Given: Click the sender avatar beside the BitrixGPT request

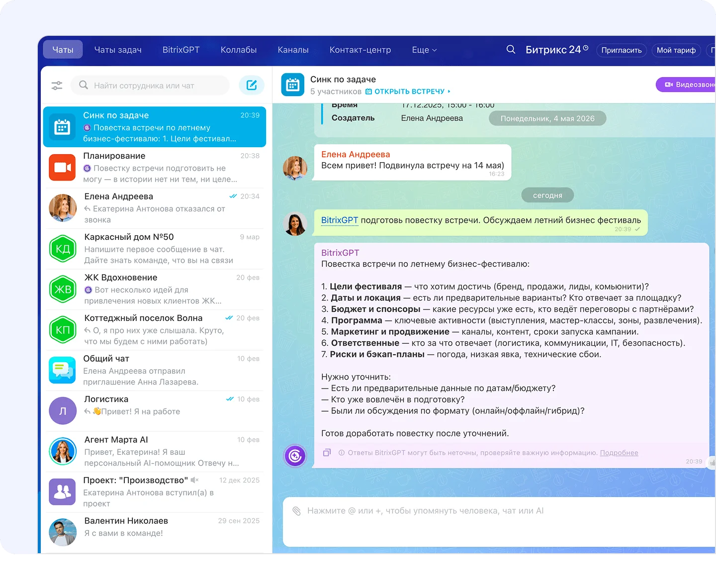Looking at the screenshot, I should tap(295, 224).
